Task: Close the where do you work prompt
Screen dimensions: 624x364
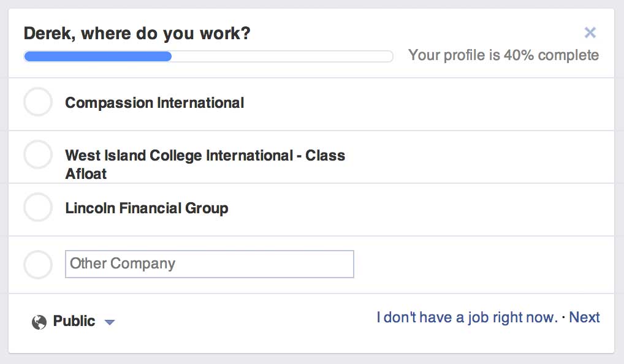Action: 590,32
